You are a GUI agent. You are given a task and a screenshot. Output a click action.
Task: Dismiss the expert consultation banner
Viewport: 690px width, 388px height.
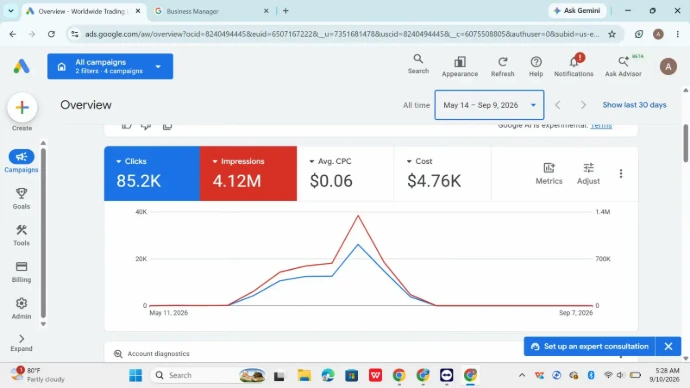(668, 346)
